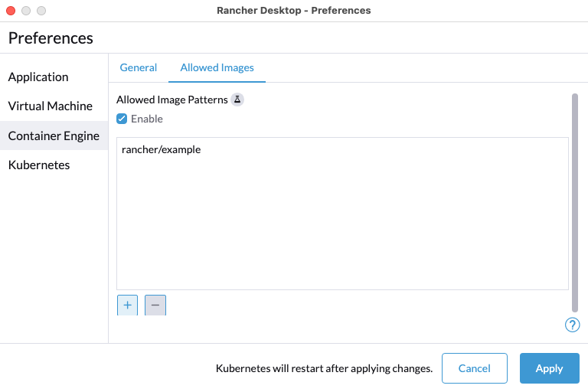Click the vertical scrollbar
This screenshot has width=588, height=392.
pyautogui.click(x=574, y=199)
